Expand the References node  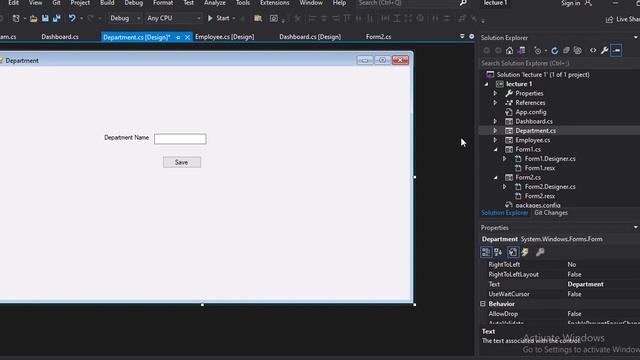495,103
